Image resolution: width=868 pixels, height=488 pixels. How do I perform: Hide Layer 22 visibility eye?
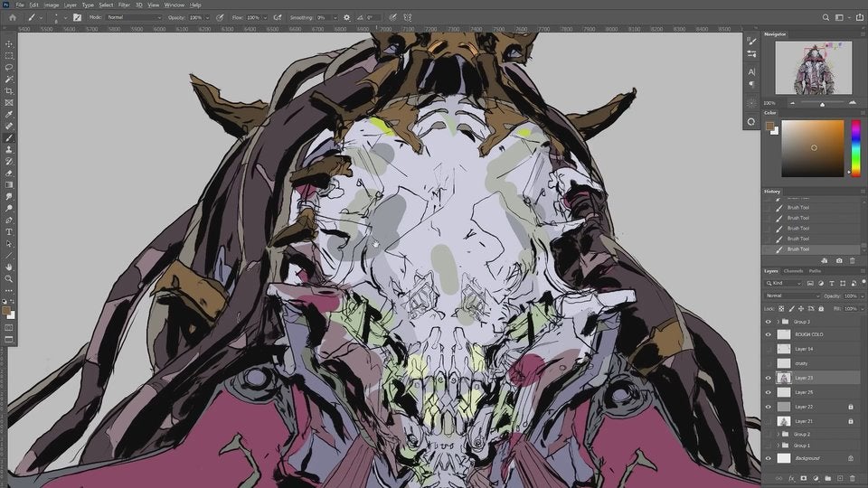click(768, 407)
